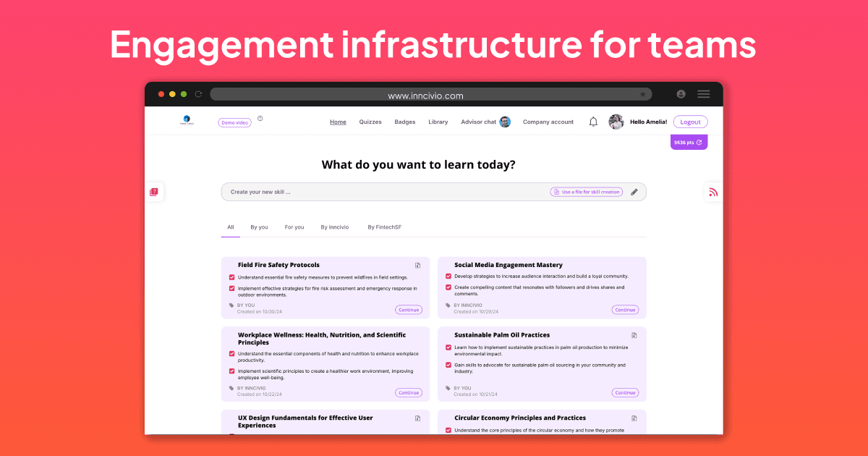Open Badges page
Viewport: 868px width, 456px height.
coord(405,122)
